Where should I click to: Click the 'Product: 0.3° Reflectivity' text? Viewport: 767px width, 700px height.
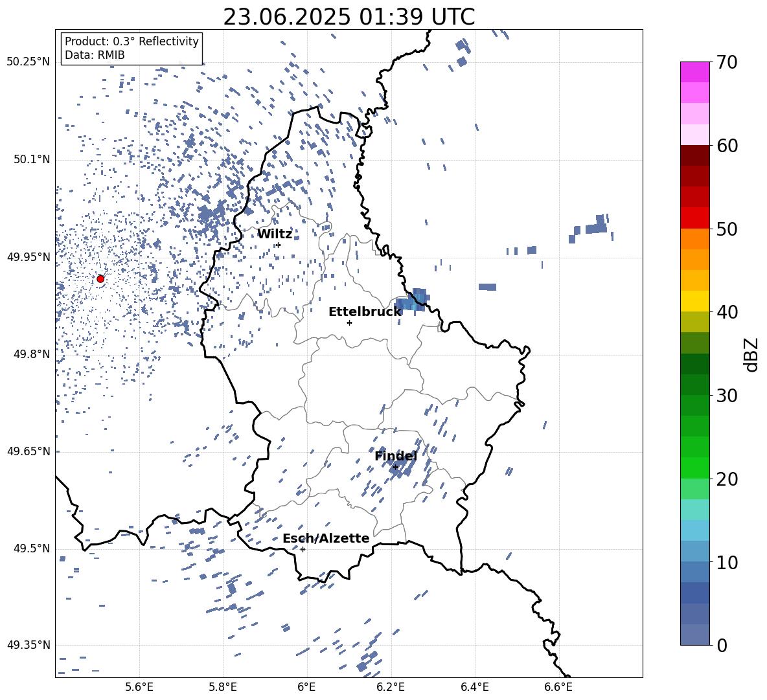pyautogui.click(x=132, y=41)
